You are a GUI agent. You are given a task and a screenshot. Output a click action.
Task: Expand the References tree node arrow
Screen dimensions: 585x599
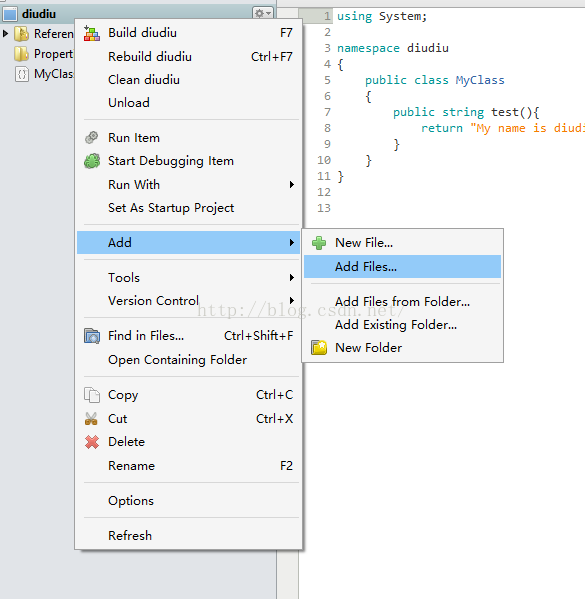coord(5,34)
